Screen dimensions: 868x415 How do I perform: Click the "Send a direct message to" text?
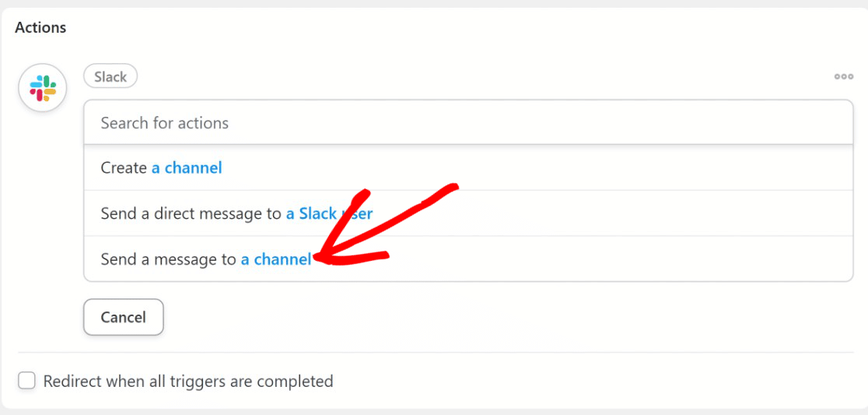[191, 213]
